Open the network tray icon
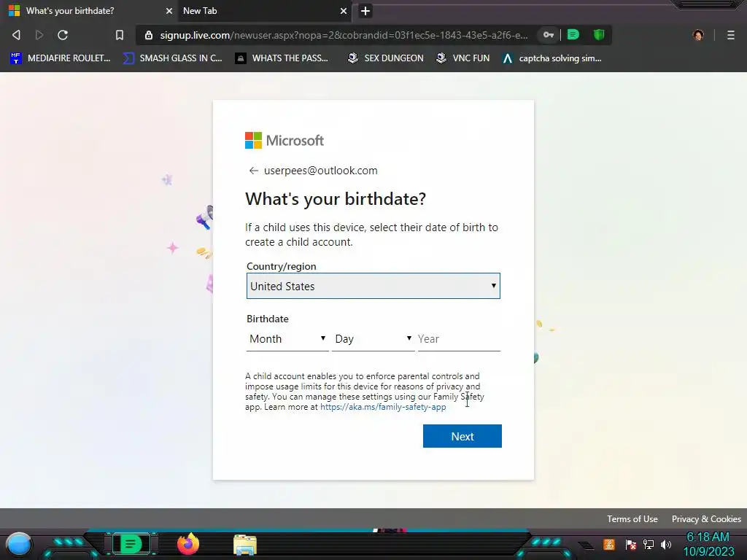Screen dimensions: 747x560 648,544
